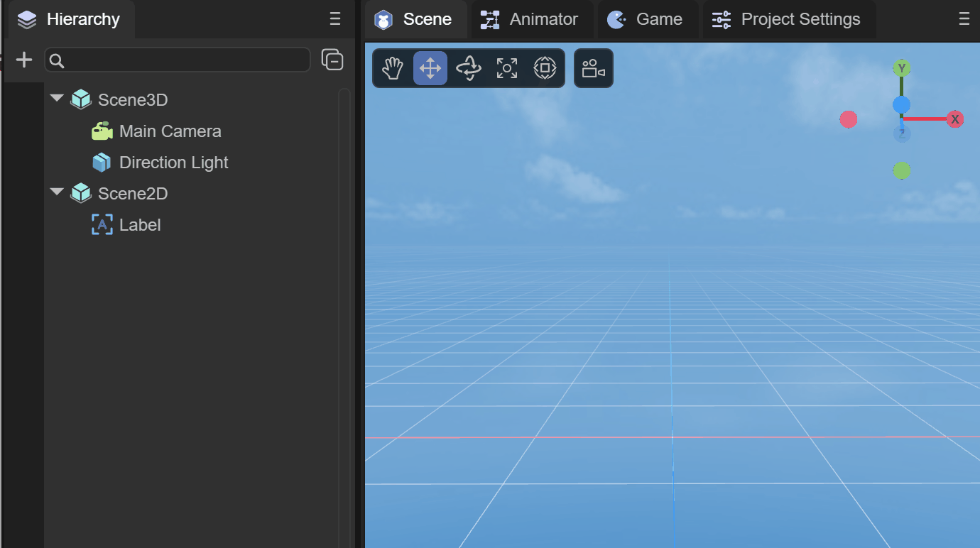Select the Label node under Scene2D

[x=140, y=225]
